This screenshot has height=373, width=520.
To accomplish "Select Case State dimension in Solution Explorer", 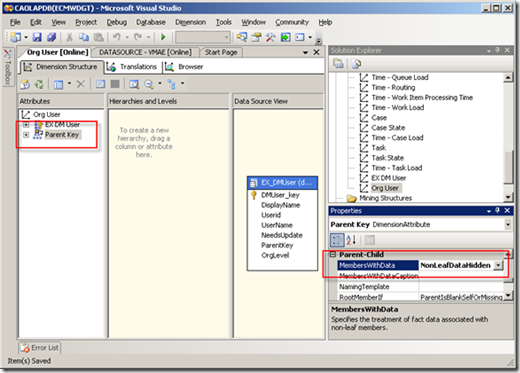I will pos(388,128).
